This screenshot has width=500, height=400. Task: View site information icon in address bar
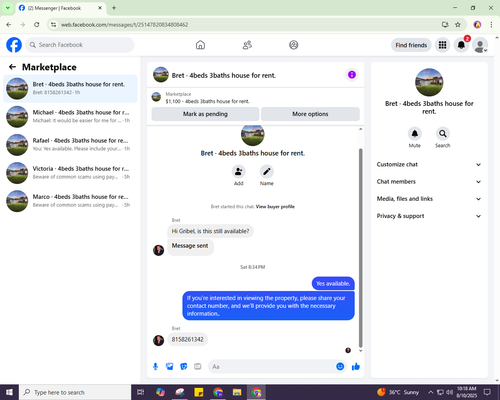click(x=53, y=25)
